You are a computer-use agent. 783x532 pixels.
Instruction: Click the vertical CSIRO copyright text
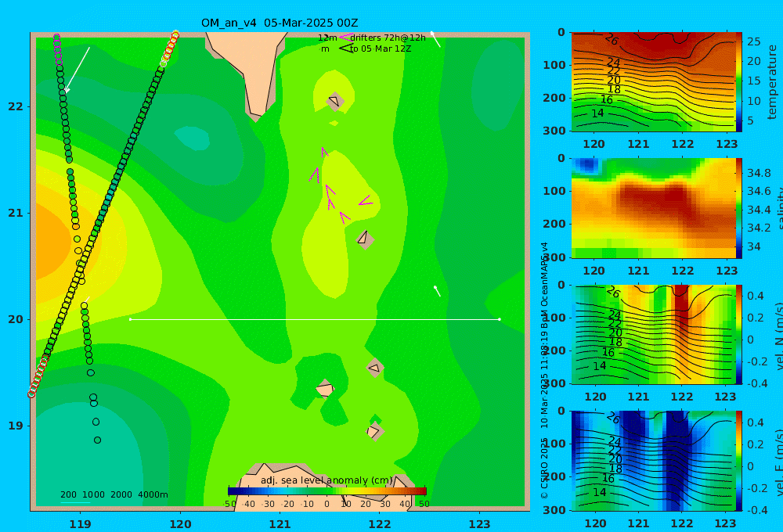tap(544, 371)
